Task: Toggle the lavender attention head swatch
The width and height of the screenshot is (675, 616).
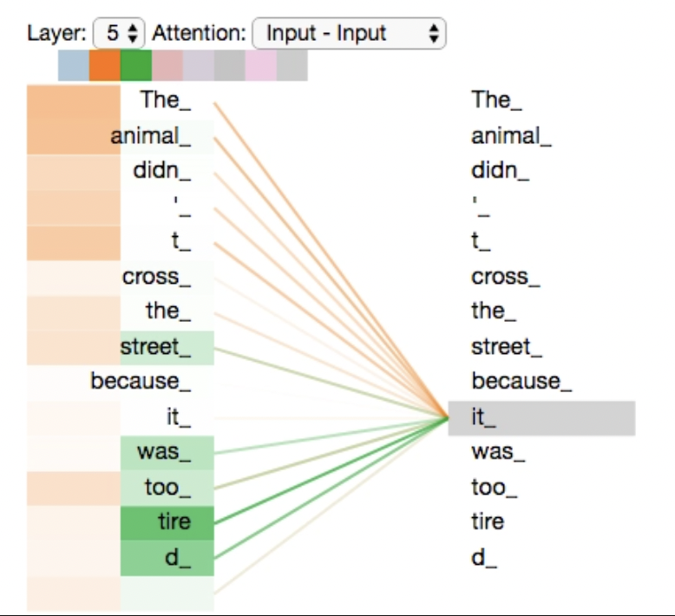Action: [x=199, y=65]
